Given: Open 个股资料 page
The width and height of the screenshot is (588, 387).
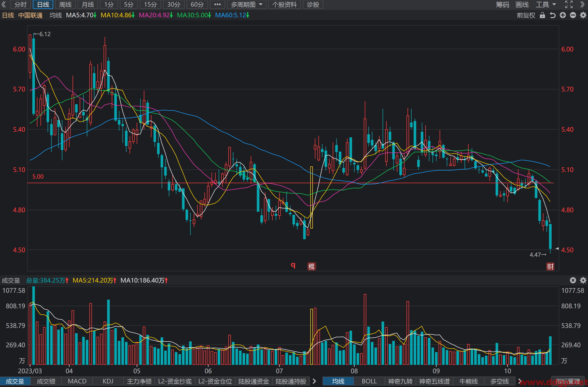Looking at the screenshot, I should [x=285, y=4].
